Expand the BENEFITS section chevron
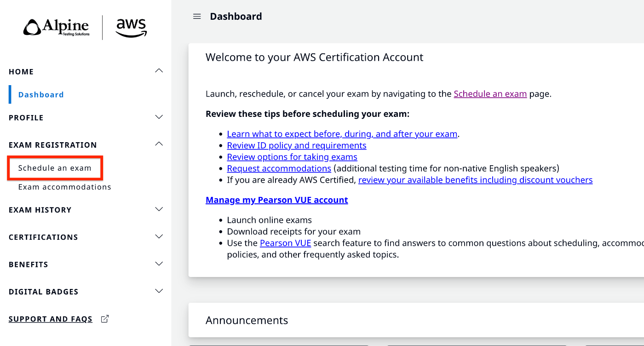 (159, 264)
